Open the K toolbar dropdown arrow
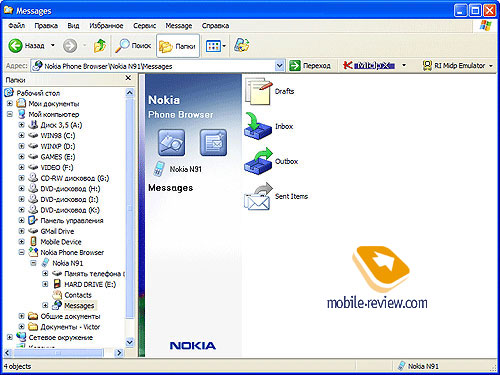The height and width of the screenshot is (375, 500). pyautogui.click(x=404, y=66)
